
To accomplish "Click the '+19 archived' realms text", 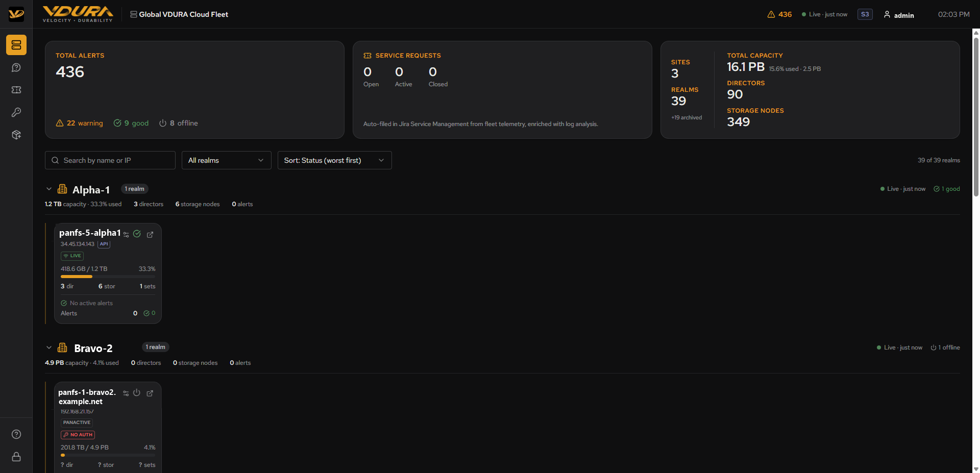I will tap(687, 117).
